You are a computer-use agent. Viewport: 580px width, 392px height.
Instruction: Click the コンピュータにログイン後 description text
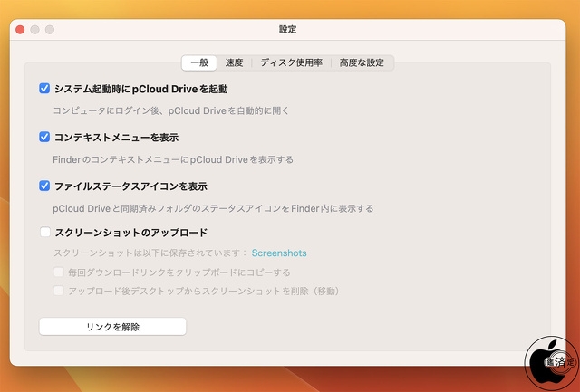[x=170, y=110]
